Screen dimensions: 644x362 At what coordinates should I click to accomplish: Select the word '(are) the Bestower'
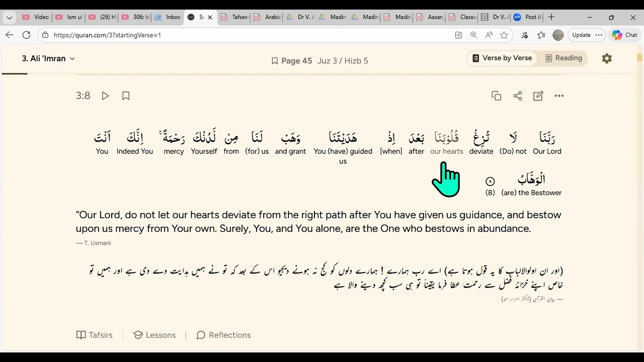point(531,184)
